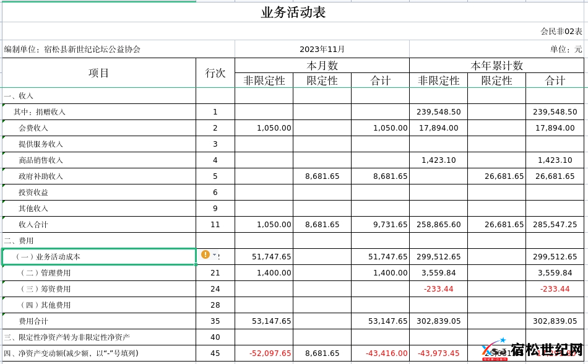The height and width of the screenshot is (364, 588).
Task: Click the 本月数 header cell
Action: pyautogui.click(x=322, y=66)
